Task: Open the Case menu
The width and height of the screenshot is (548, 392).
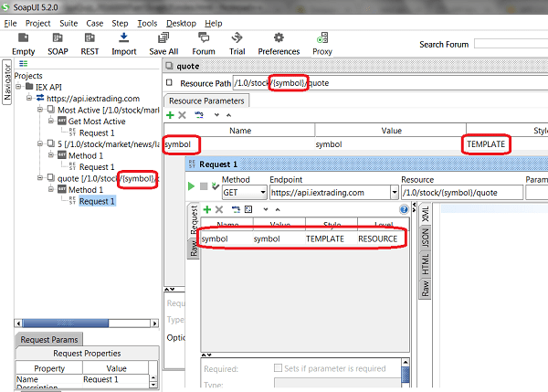Action: (x=95, y=24)
